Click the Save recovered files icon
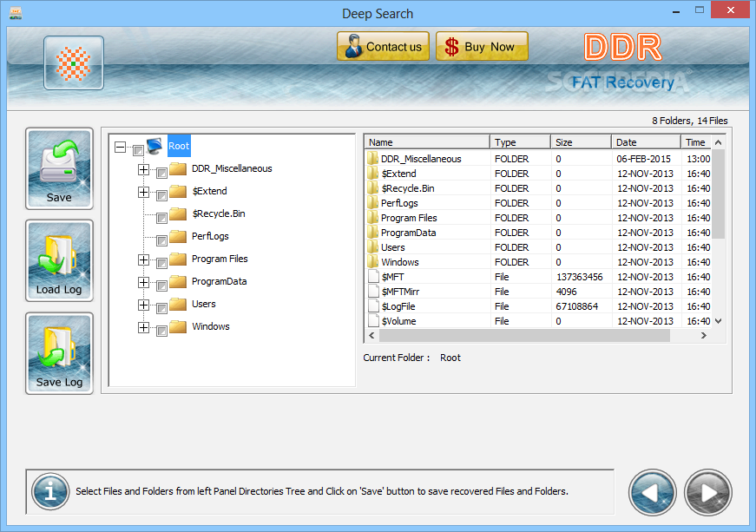The width and height of the screenshot is (756, 532). click(x=59, y=168)
